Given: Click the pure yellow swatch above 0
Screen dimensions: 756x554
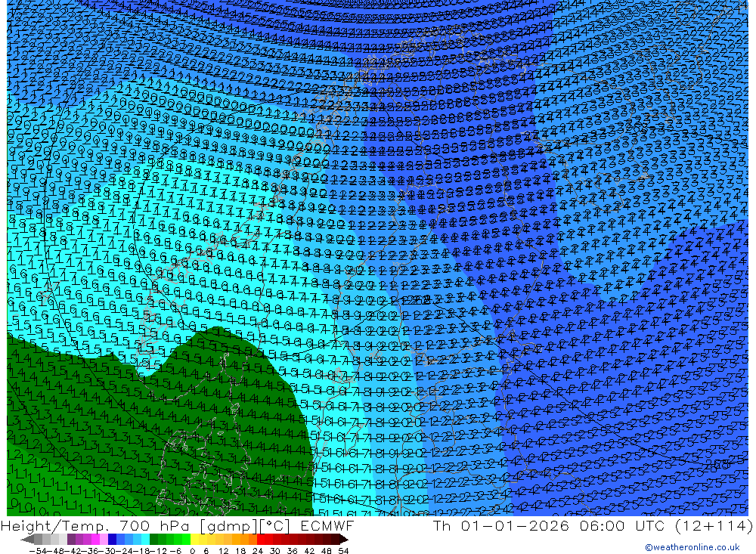Looking at the screenshot, I should 194,540.
